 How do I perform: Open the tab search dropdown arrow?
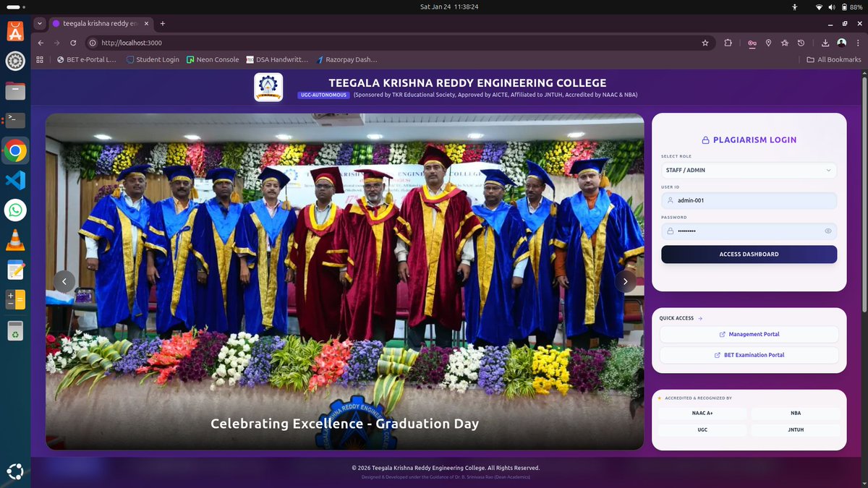tap(41, 24)
